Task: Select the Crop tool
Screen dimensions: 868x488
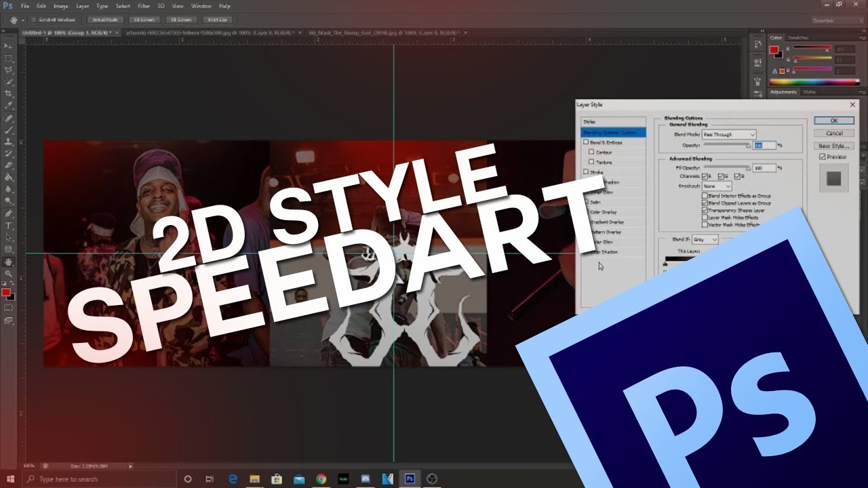Action: pyautogui.click(x=8, y=94)
